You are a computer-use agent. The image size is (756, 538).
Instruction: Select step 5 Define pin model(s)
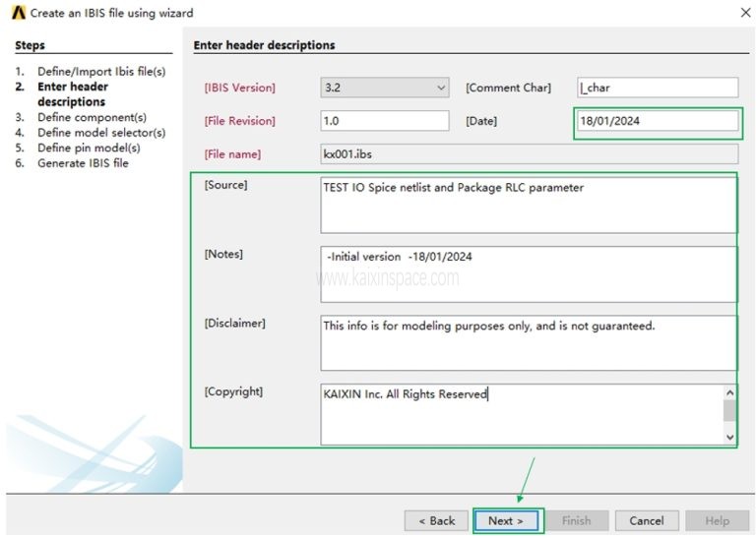pyautogui.click(x=78, y=148)
